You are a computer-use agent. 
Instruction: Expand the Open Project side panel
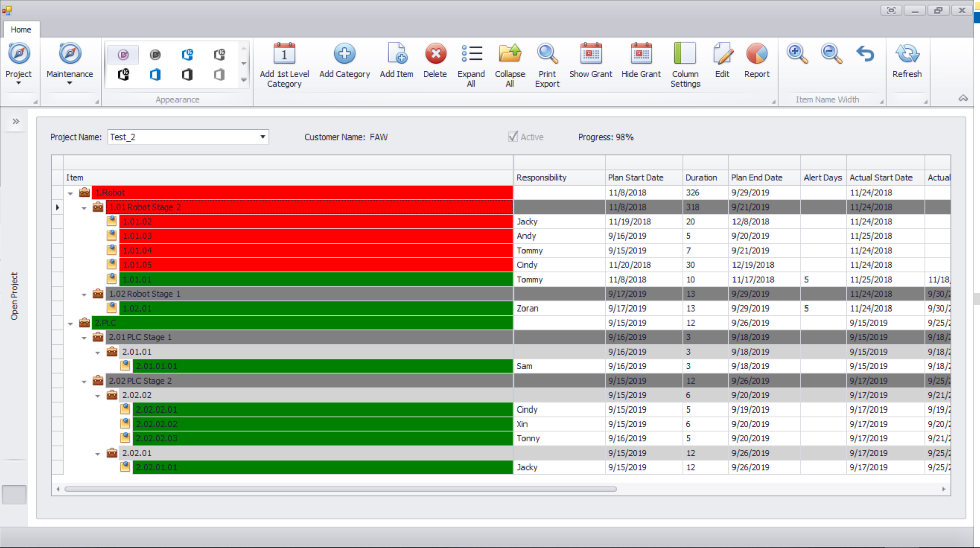pyautogui.click(x=16, y=121)
